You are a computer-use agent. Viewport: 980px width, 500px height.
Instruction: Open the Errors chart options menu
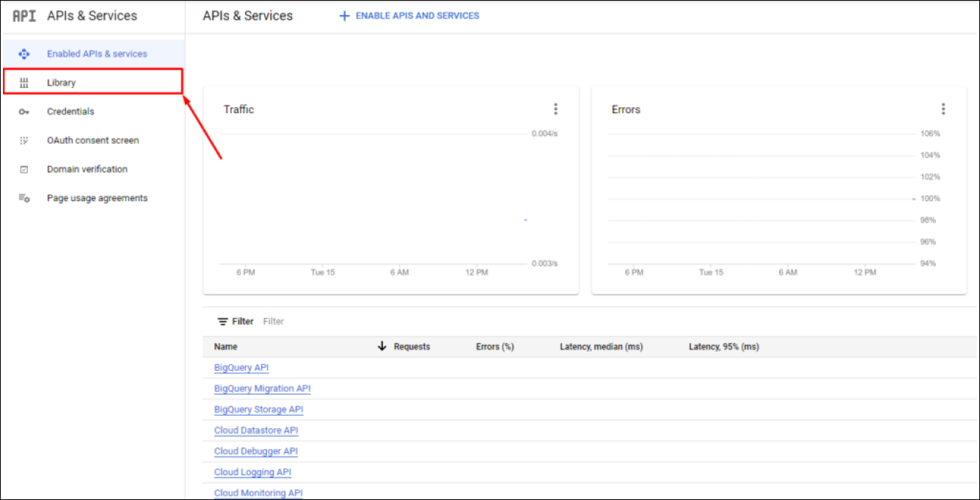[943, 109]
